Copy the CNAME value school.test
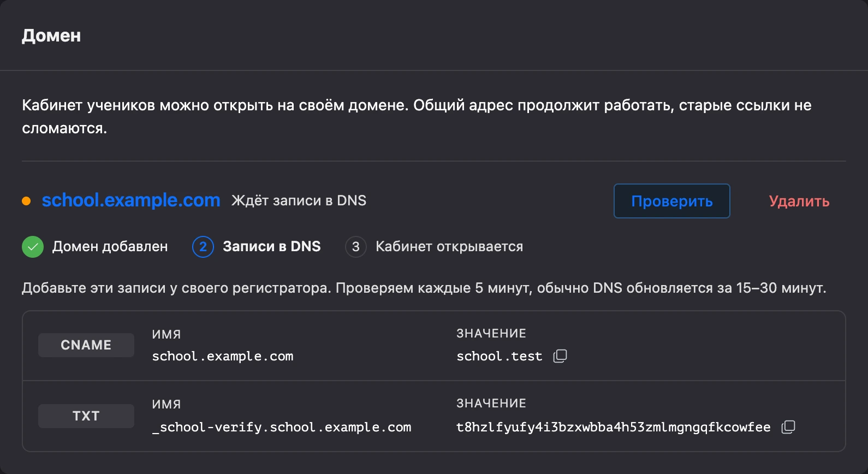 point(560,356)
